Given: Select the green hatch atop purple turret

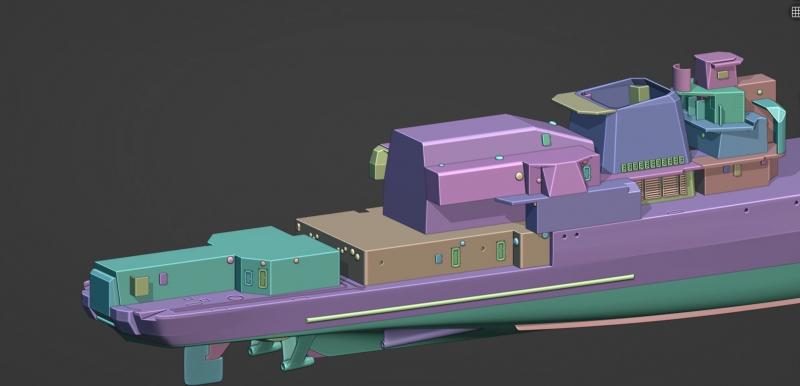Looking at the screenshot, I should pos(546,139).
